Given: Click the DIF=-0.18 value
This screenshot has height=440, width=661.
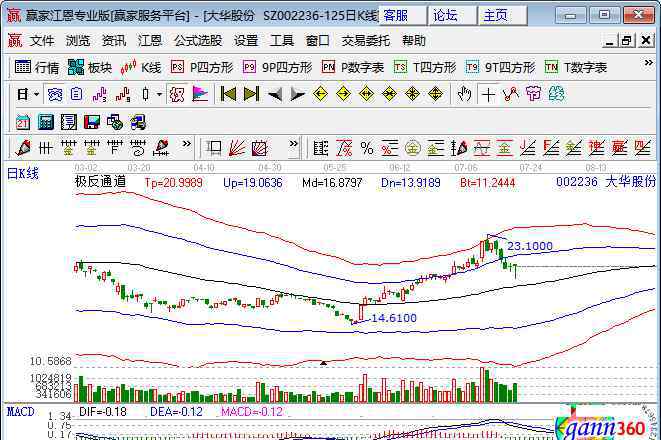Looking at the screenshot, I should [x=103, y=412].
